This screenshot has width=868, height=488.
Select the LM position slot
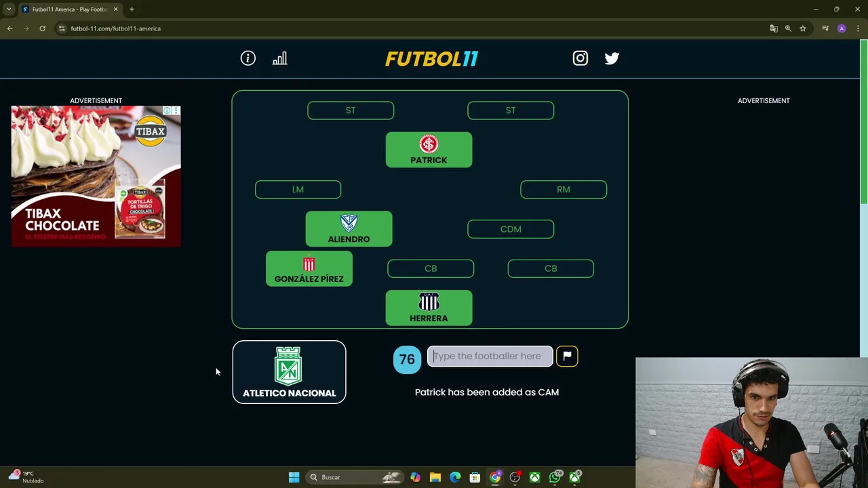click(x=298, y=190)
